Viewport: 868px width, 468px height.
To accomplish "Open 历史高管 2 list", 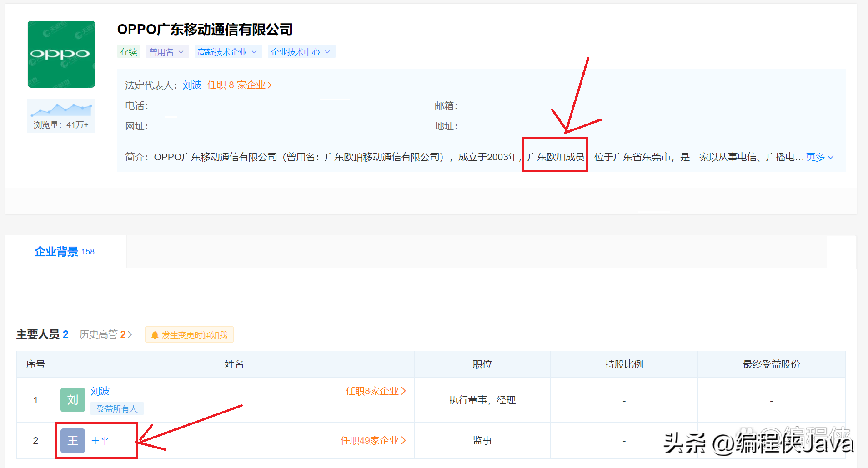I will pyautogui.click(x=105, y=334).
